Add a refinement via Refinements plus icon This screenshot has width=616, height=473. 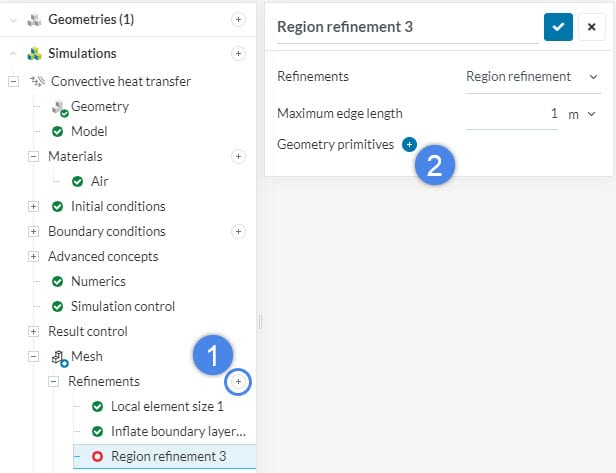[x=238, y=381]
